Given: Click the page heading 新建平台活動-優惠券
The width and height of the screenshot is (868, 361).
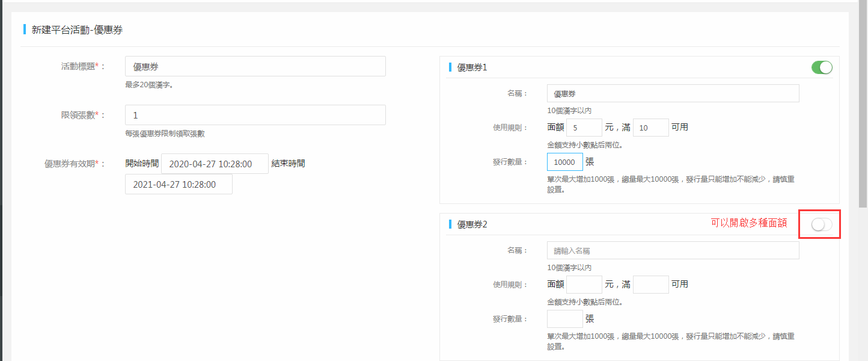Looking at the screenshot, I should 77,29.
